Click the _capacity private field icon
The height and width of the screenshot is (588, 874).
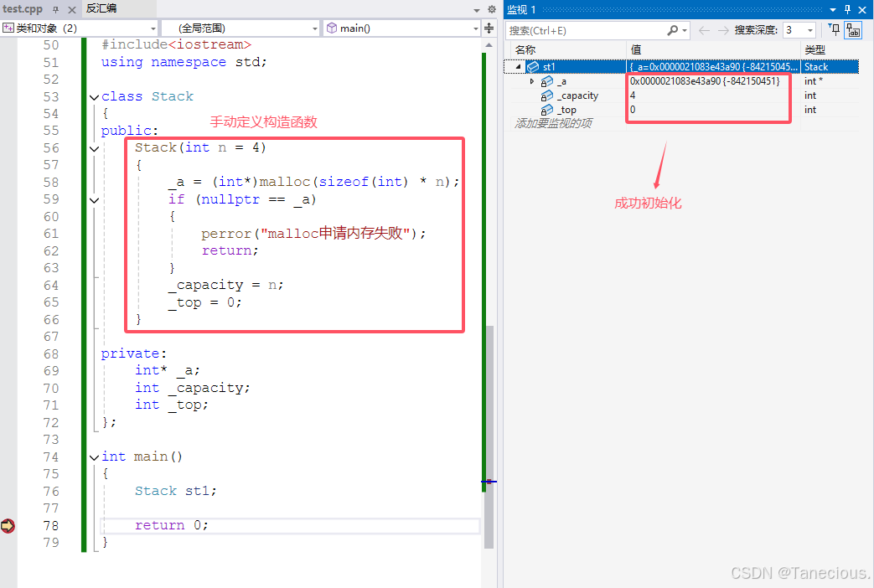(x=547, y=95)
